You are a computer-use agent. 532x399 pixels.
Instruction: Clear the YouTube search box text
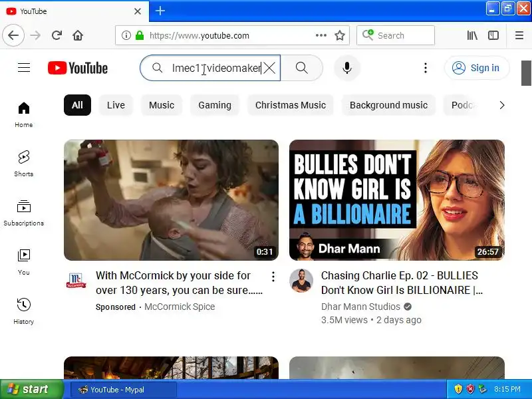click(269, 68)
